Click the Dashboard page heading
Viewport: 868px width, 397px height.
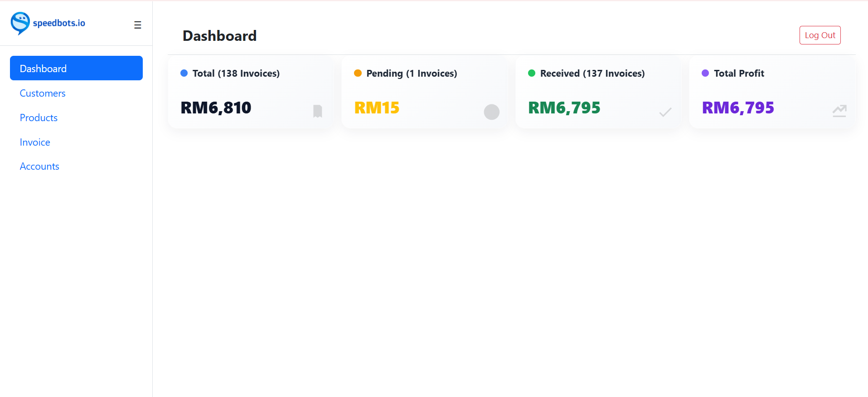pos(219,35)
